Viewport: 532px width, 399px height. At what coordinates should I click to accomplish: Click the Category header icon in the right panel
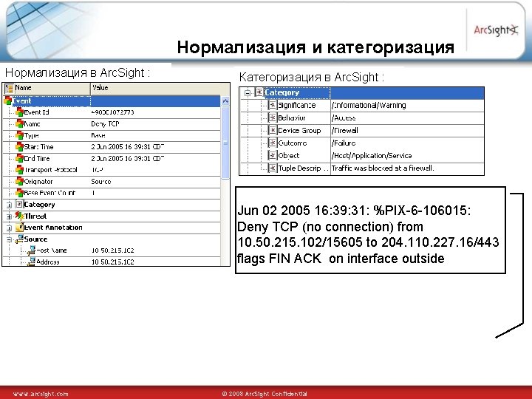pyautogui.click(x=259, y=92)
